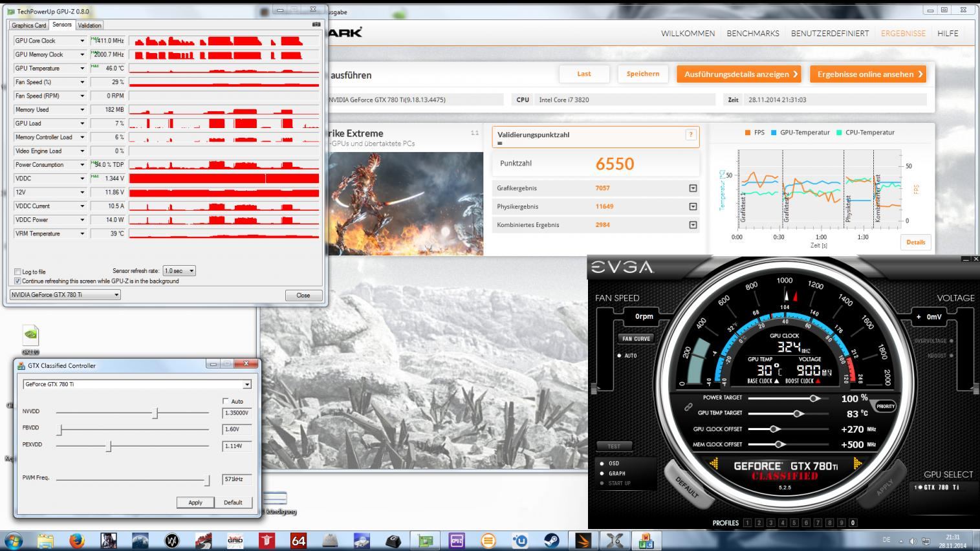Image resolution: width=980 pixels, height=551 pixels.
Task: Click the link icon between power and temperature targets
Action: point(689,407)
